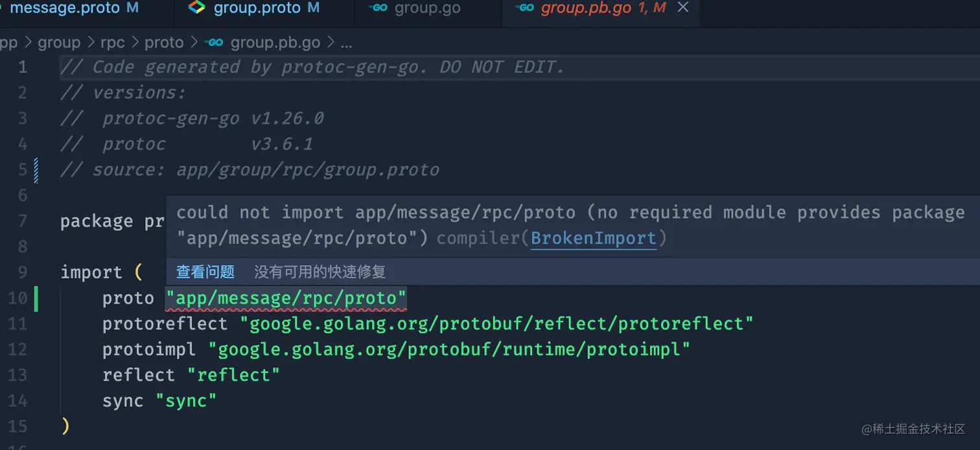980x450 pixels.
Task: Open the 'rpc' breadcrumb folder
Action: click(x=112, y=43)
